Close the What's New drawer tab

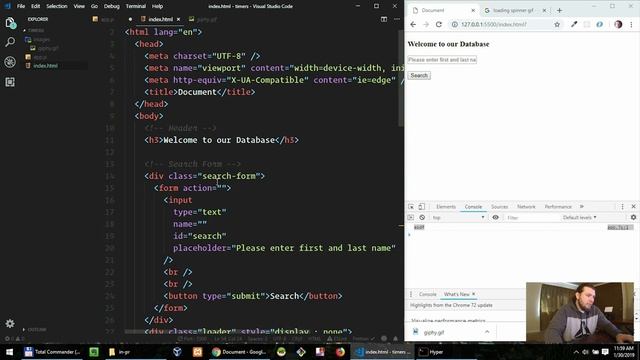coord(473,294)
